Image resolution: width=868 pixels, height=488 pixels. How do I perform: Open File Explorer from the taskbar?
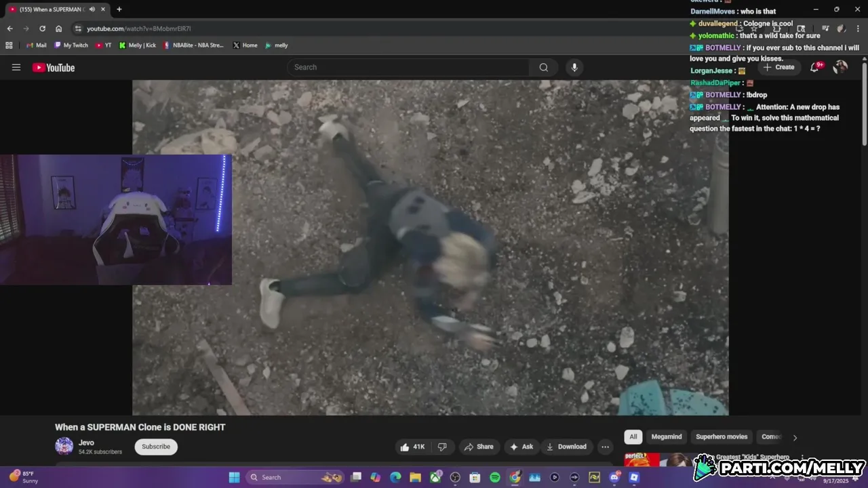tap(415, 477)
